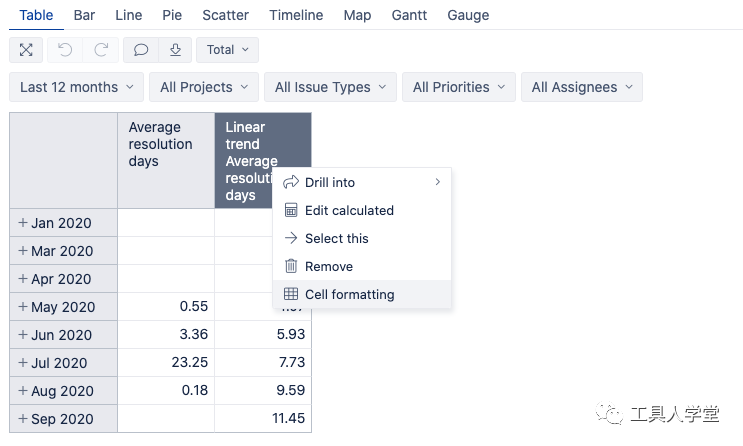Click the Drill into arrow icon
Image resolution: width=743 pixels, height=446 pixels.
click(291, 182)
